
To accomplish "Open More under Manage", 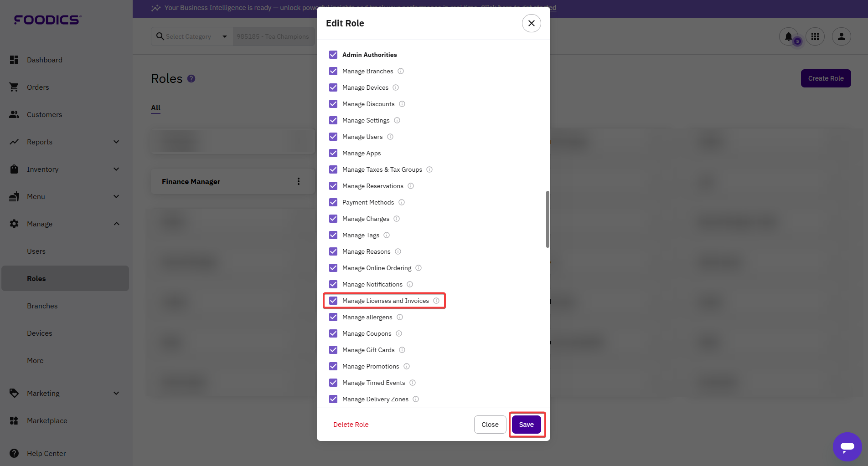I will (x=35, y=360).
